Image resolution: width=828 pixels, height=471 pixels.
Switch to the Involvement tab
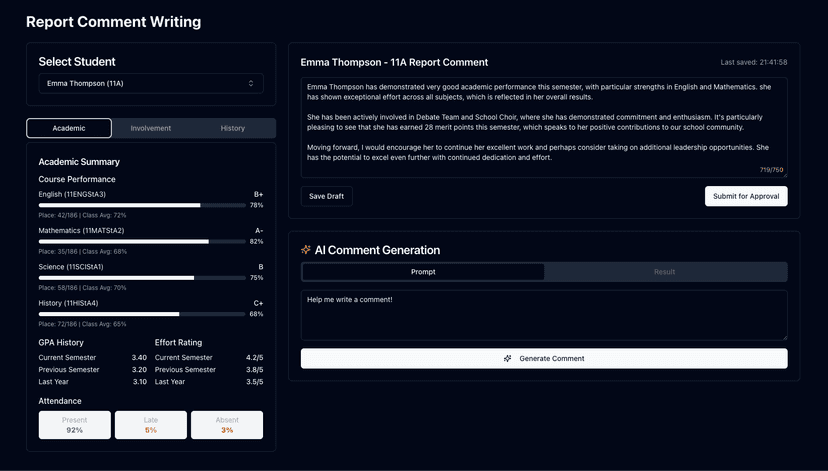(x=150, y=128)
